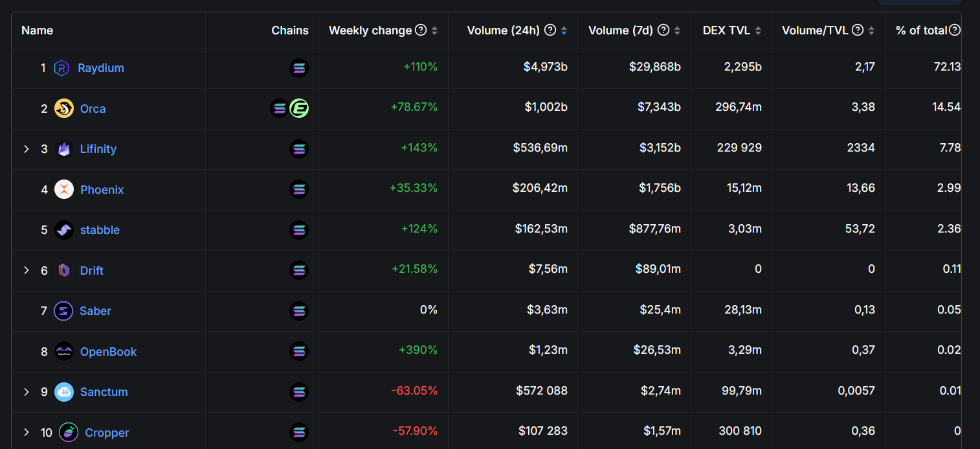Sort table by Volume (7d) arrows

pyautogui.click(x=677, y=30)
